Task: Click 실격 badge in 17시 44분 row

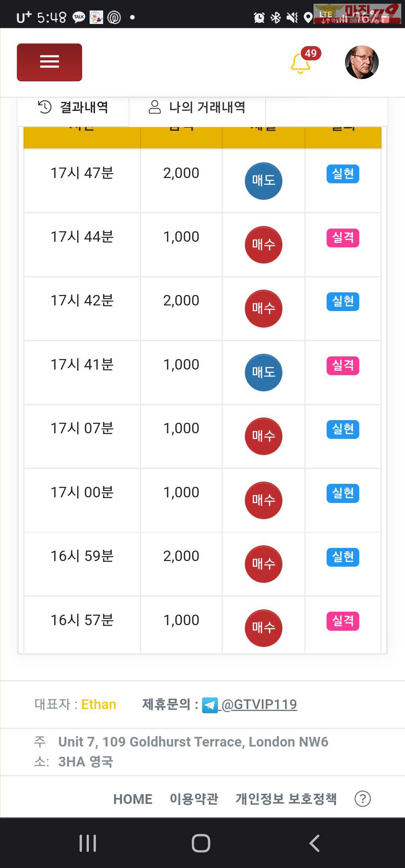Action: coord(343,238)
